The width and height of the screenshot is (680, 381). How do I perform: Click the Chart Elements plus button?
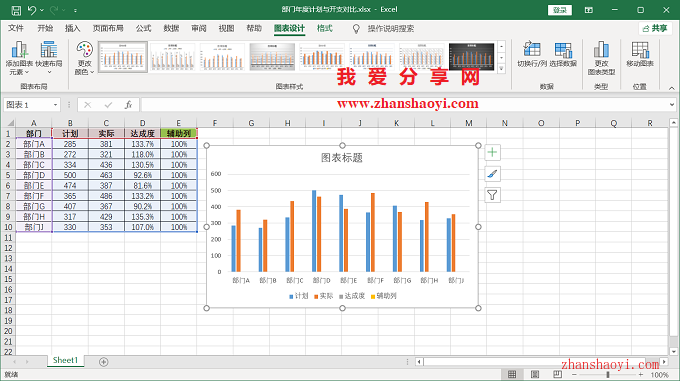click(492, 152)
